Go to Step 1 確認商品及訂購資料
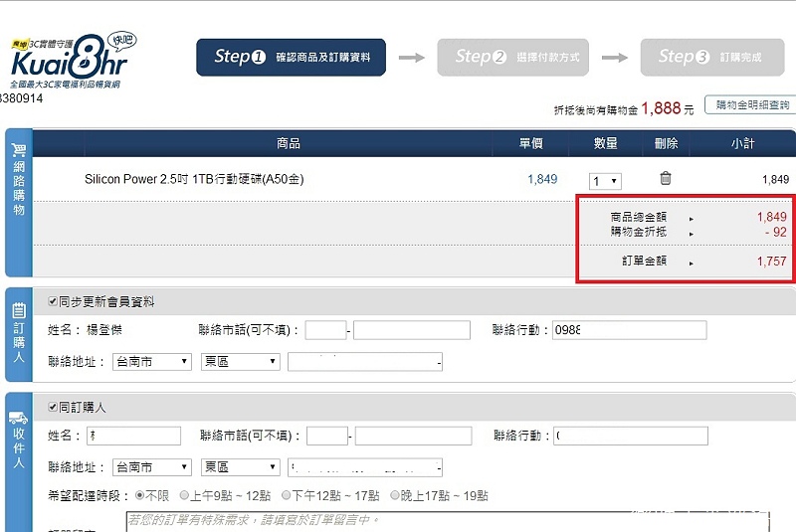796x532 pixels. click(291, 58)
